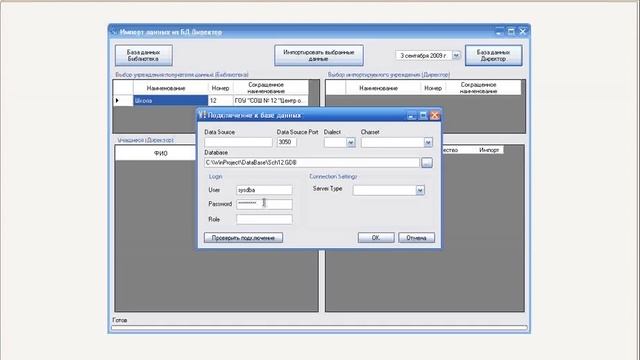Click 'Отмена' in the connection dialog
This screenshot has height=360, width=640.
pos(416,238)
